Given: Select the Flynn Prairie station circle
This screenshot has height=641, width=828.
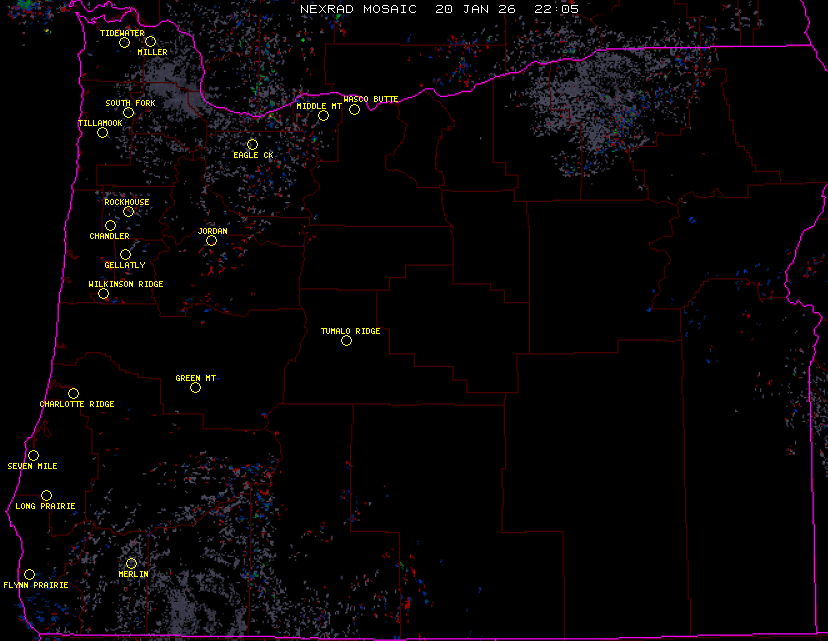Looking at the screenshot, I should [30, 574].
